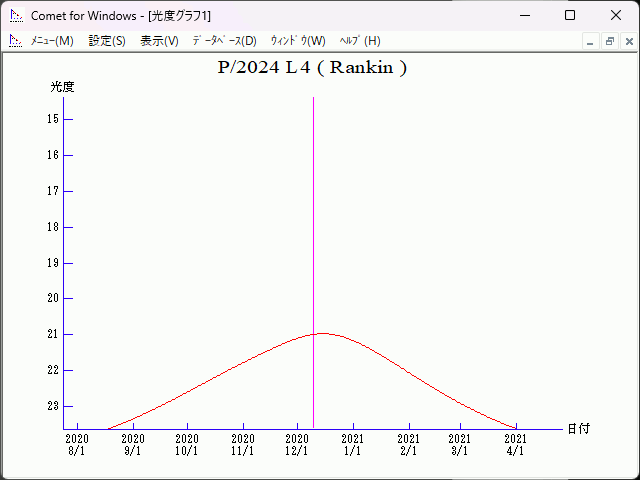This screenshot has width=640, height=480.
Task: Click magnitude label 19 on the axis
Action: click(53, 262)
